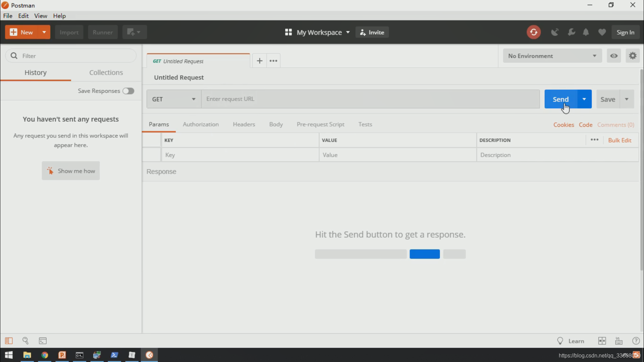644x362 pixels.
Task: Click the Show me how button
Action: [71, 171]
